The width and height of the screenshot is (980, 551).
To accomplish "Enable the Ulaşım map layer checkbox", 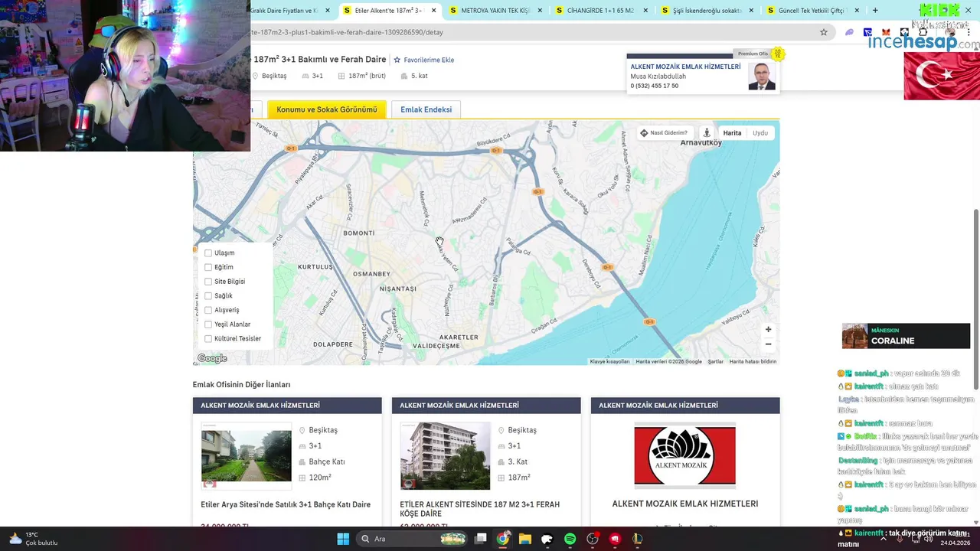I will coord(208,253).
